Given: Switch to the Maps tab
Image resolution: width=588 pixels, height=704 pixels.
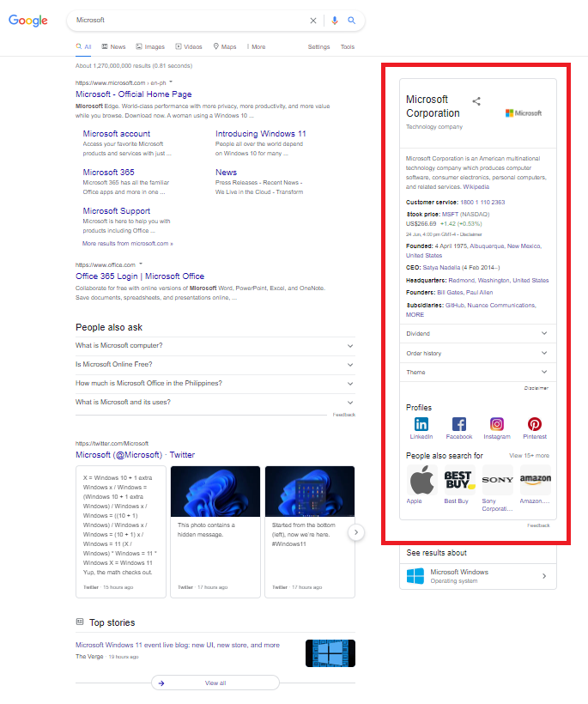Looking at the screenshot, I should [224, 46].
